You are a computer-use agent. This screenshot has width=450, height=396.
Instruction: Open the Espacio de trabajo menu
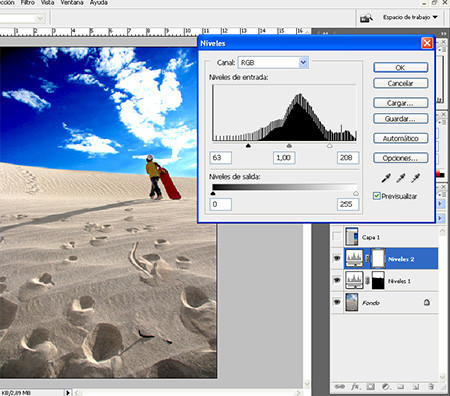[410, 17]
